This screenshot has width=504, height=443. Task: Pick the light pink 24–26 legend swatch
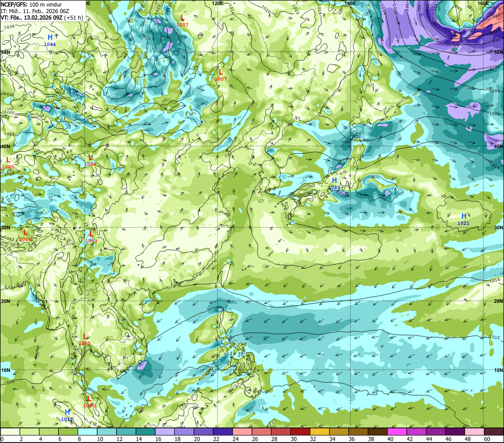(x=242, y=431)
